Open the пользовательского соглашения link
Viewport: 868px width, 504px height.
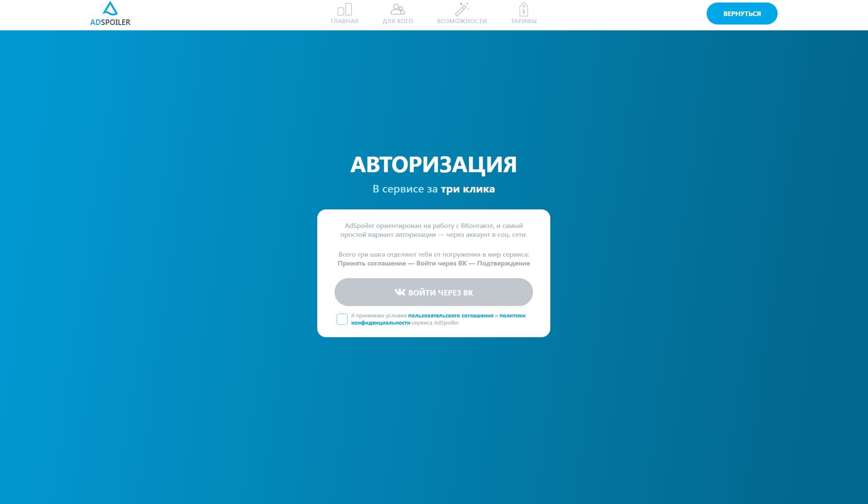(x=451, y=316)
